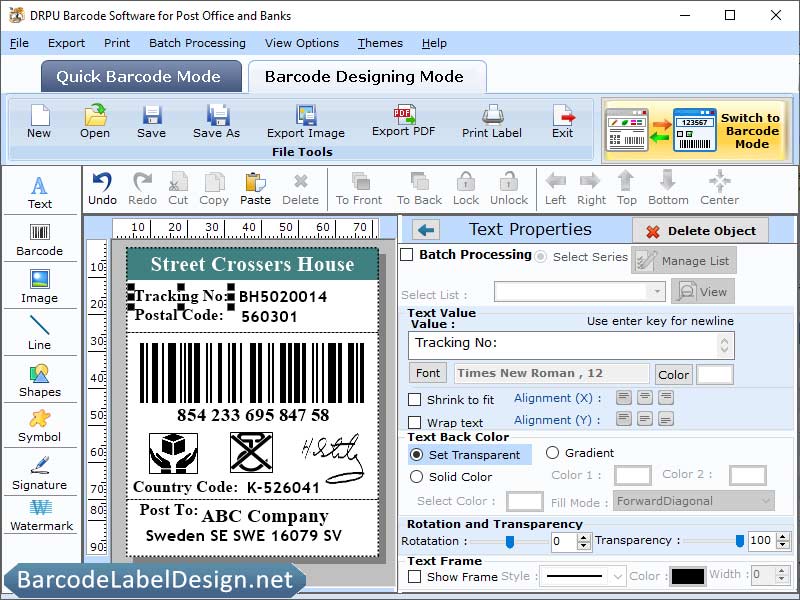
Task: Select the Symbol tool in the sidebar
Action: click(x=40, y=426)
